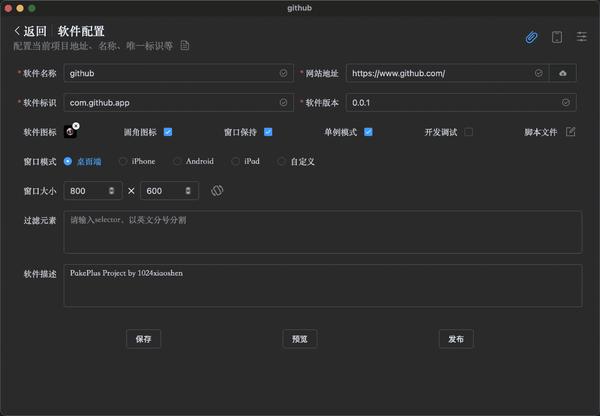Click the document icon next to subtitle

[x=185, y=46]
